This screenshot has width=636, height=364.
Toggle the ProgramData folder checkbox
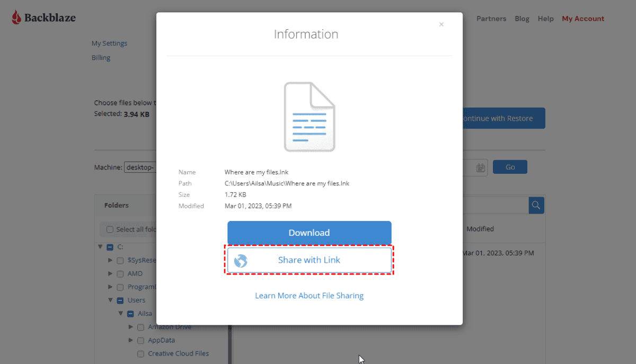[x=120, y=287]
